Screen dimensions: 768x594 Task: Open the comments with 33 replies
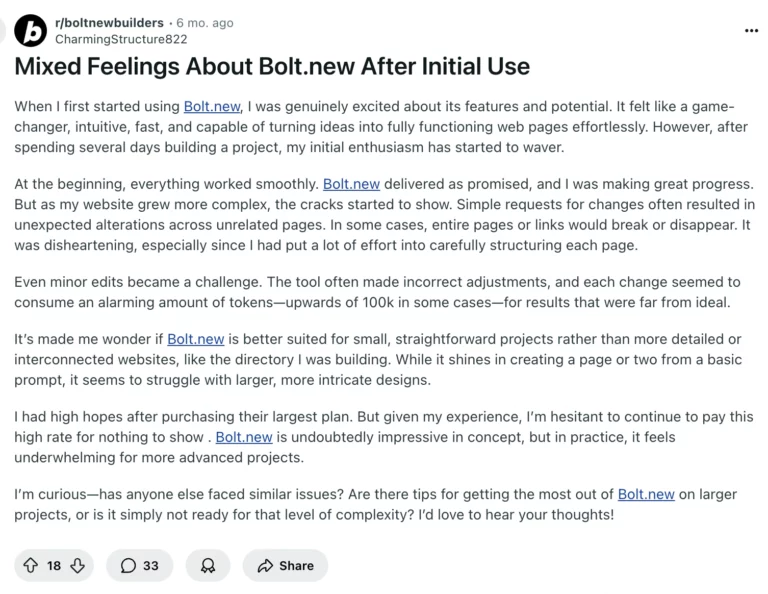click(x=140, y=565)
